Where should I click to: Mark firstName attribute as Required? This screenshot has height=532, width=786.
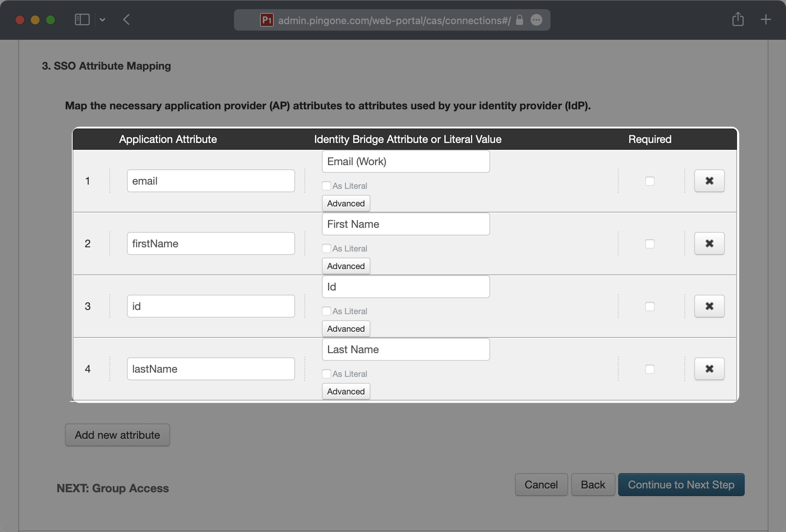pos(649,244)
